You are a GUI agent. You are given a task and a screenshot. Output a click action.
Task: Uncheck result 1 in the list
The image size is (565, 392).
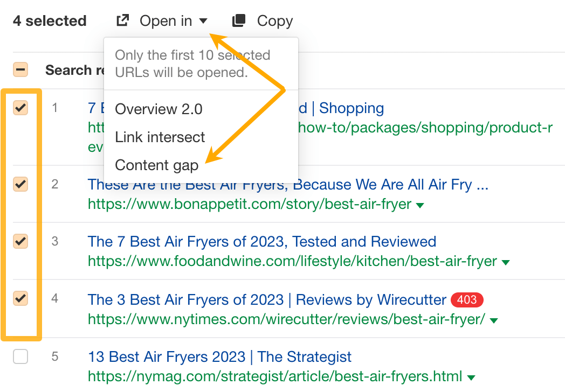[x=20, y=108]
